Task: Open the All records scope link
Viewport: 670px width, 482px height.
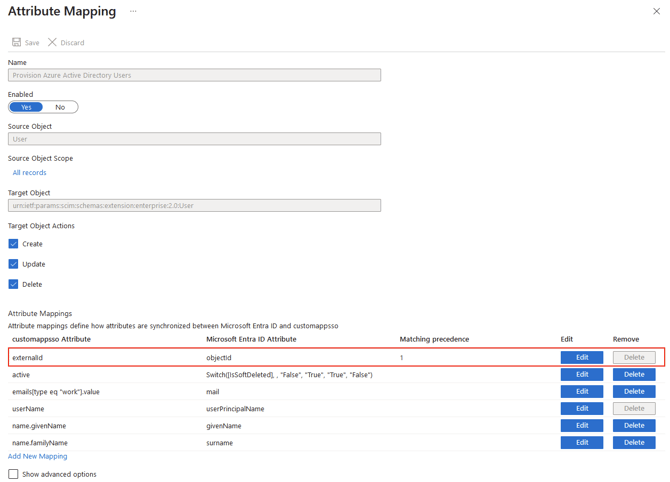Action: click(x=29, y=173)
